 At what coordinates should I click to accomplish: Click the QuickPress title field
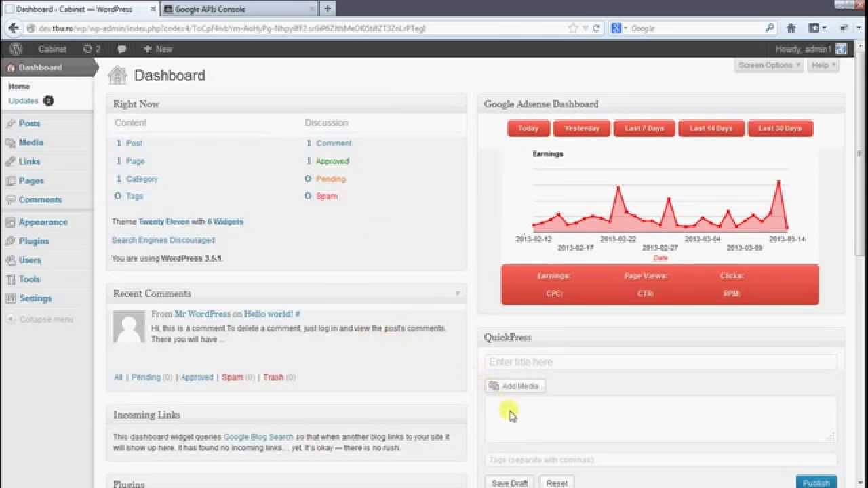point(661,362)
